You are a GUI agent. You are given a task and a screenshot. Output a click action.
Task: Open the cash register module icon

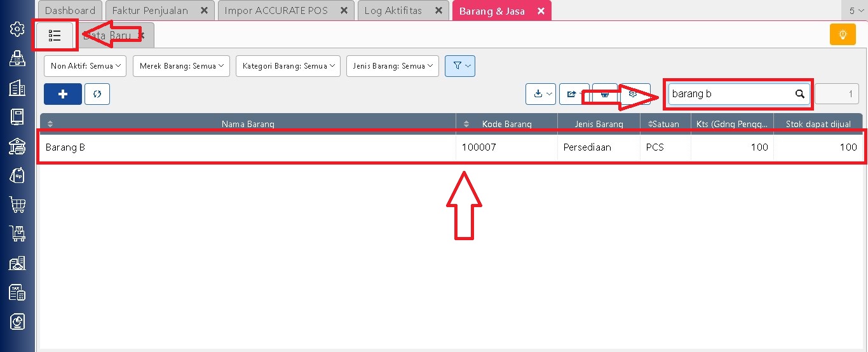click(x=17, y=58)
